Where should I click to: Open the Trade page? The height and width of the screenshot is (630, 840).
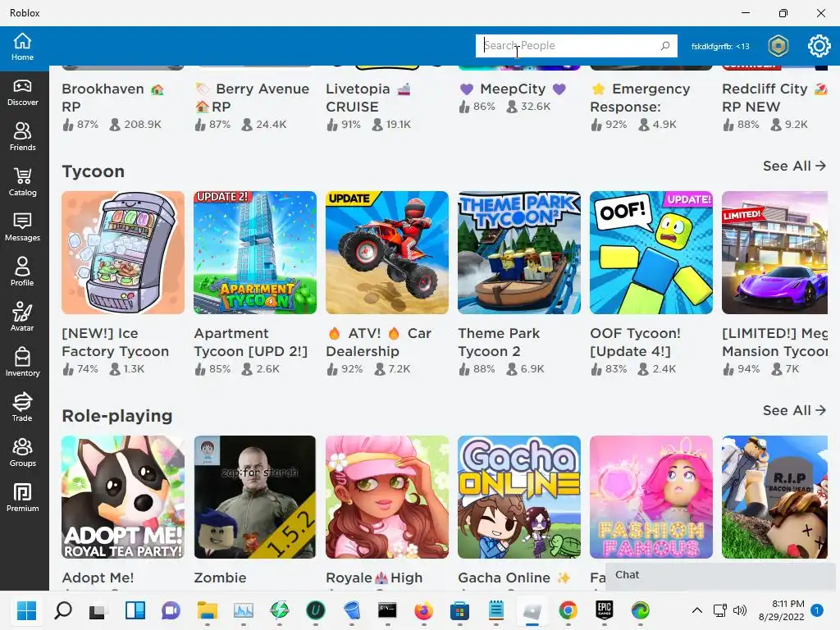pyautogui.click(x=22, y=408)
